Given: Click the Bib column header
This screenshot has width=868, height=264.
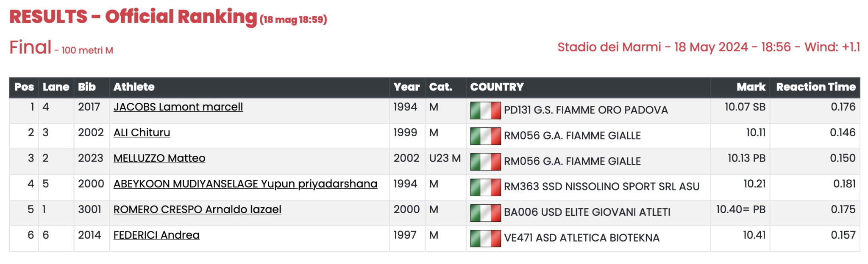Looking at the screenshot, I should (x=87, y=87).
